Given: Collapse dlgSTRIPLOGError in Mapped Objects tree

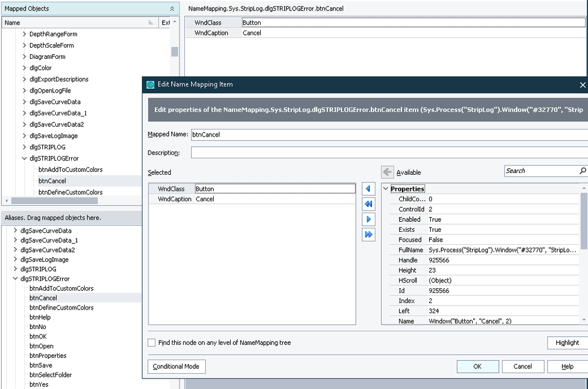Looking at the screenshot, I should [24, 158].
